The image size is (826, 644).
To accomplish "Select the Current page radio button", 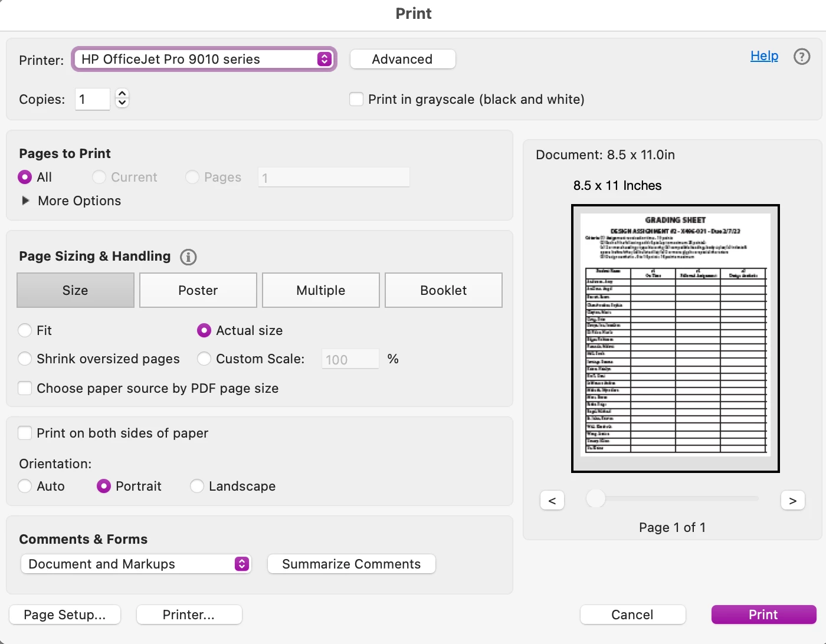I will point(99,177).
